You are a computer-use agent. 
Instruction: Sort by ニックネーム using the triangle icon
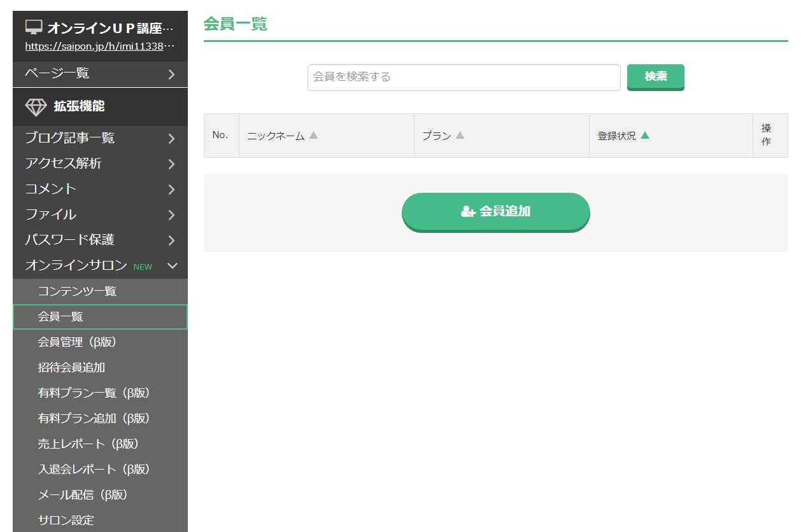[x=313, y=136]
